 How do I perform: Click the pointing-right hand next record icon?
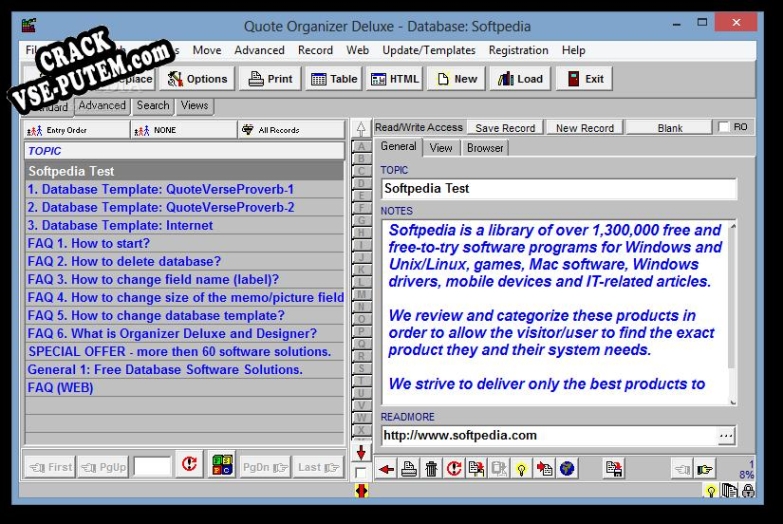click(705, 469)
